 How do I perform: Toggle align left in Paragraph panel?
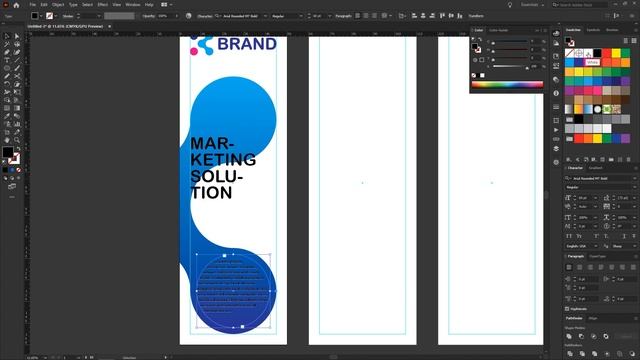click(x=569, y=267)
